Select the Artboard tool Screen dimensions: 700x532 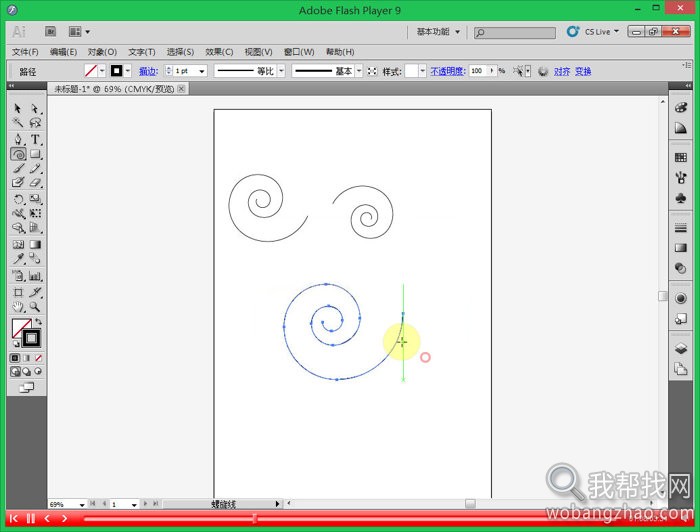18,292
